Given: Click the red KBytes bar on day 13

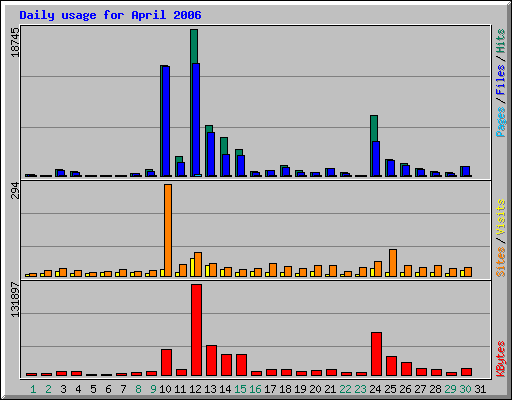Looking at the screenshot, I should click(211, 361).
